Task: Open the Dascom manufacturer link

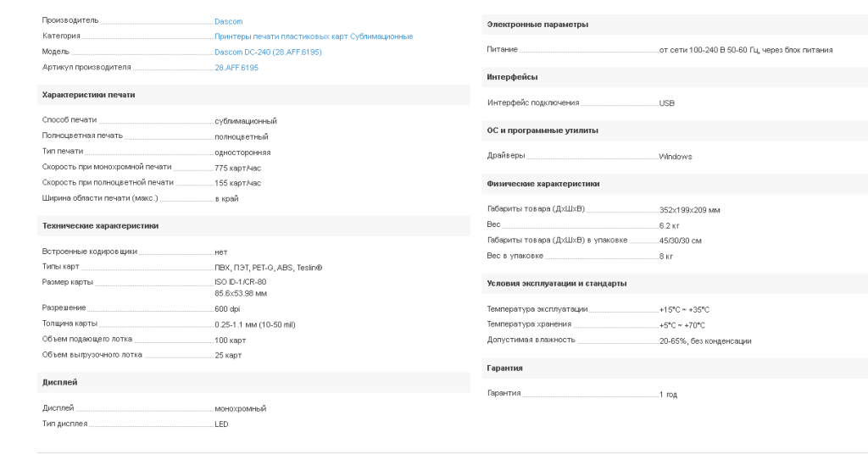Action: (x=228, y=20)
